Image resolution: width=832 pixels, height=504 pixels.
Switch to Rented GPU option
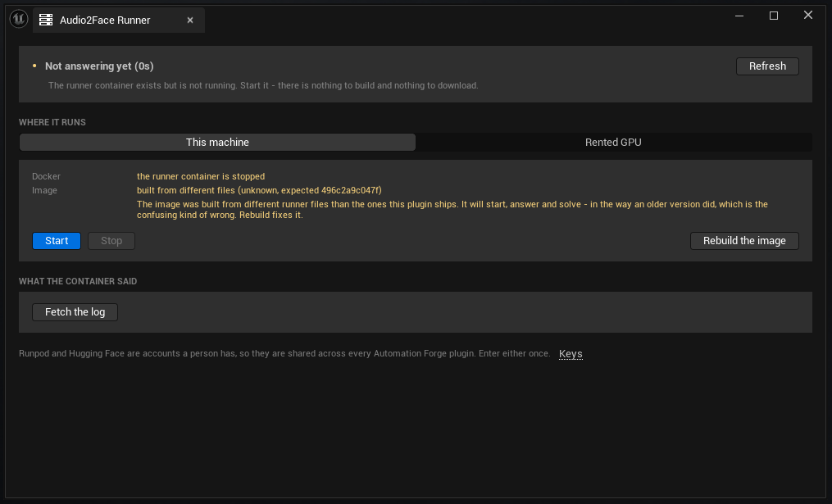(x=613, y=142)
